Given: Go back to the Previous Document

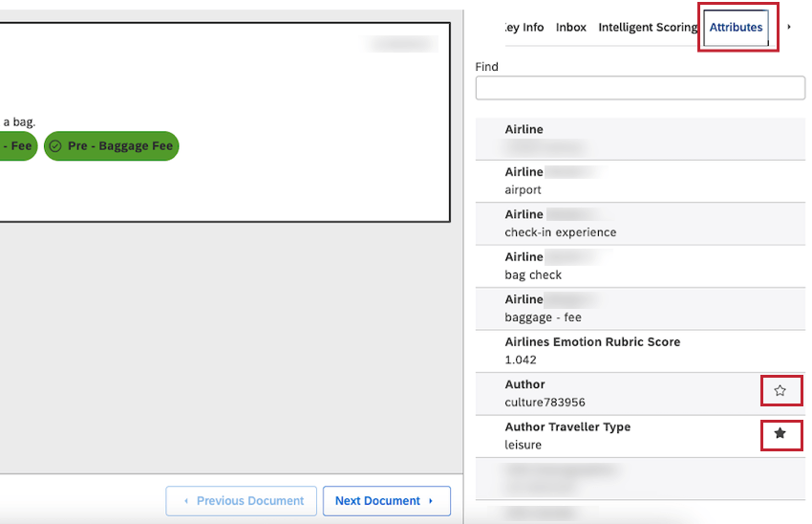Looking at the screenshot, I should coord(242,501).
